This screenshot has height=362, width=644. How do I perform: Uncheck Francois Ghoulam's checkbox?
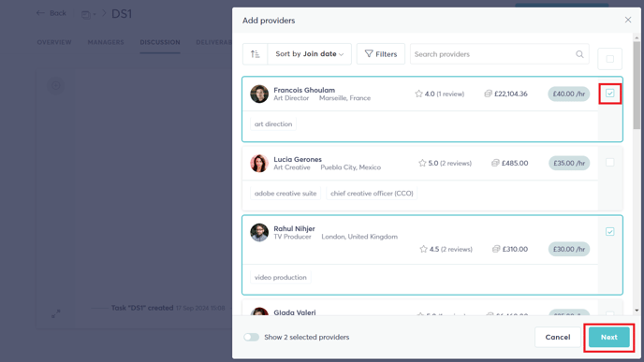pos(610,94)
